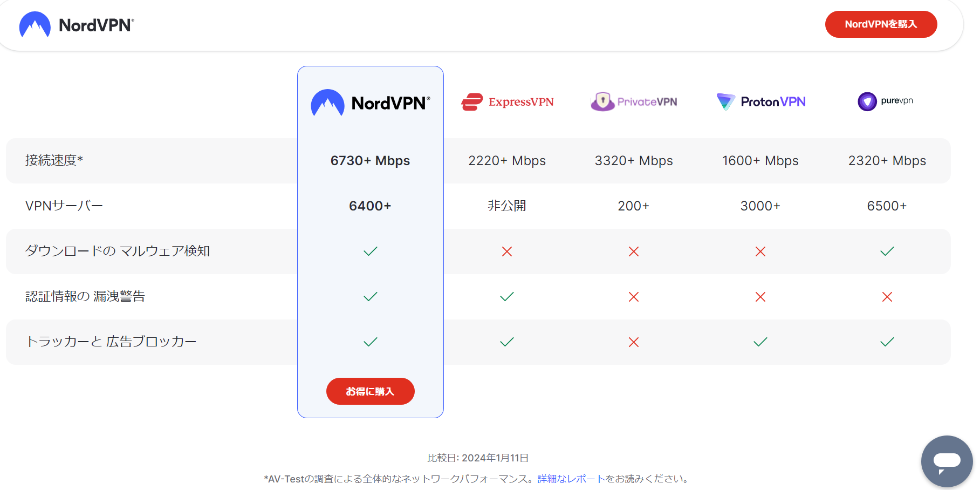Click the ExpressVPN logo
The image size is (980, 490).
pos(508,101)
